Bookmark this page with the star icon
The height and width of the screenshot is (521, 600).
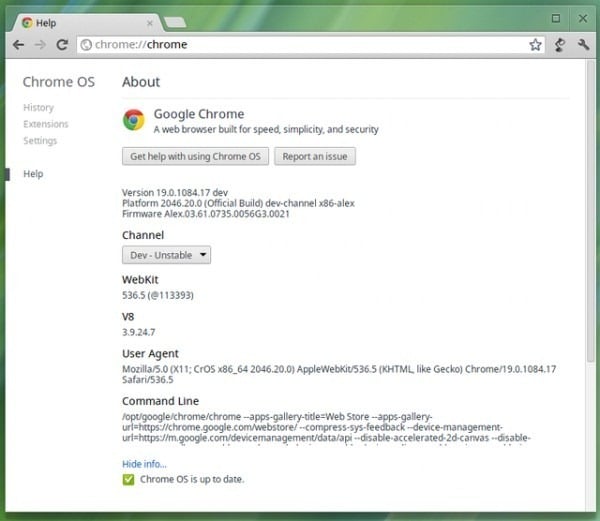[x=535, y=45]
